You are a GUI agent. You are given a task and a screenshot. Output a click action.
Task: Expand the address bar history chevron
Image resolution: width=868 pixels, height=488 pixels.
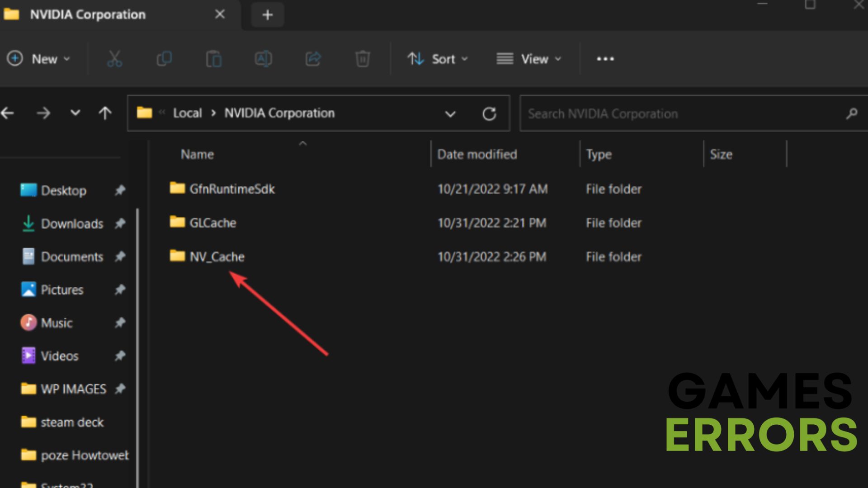coord(450,114)
